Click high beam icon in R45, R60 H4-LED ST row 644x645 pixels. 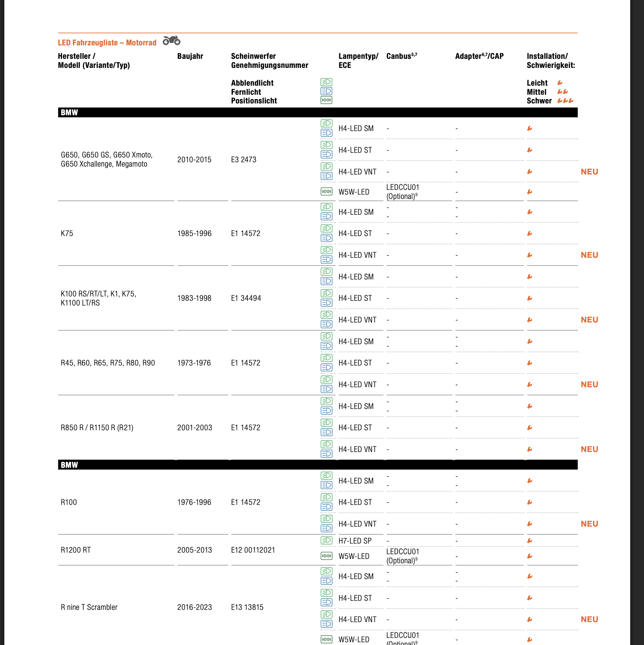(x=326, y=367)
